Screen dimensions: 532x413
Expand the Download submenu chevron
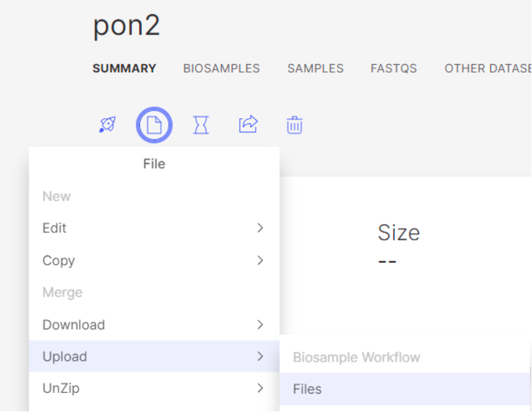point(260,325)
